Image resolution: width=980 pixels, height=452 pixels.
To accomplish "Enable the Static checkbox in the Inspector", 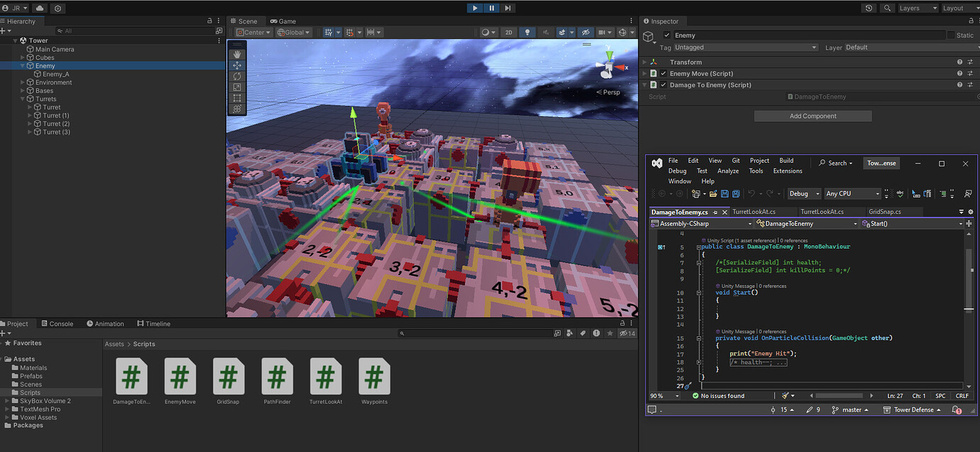I will 950,34.
